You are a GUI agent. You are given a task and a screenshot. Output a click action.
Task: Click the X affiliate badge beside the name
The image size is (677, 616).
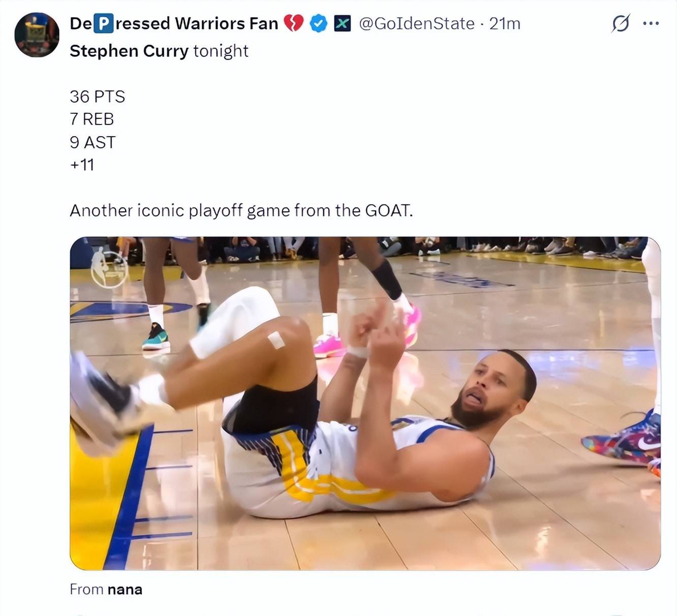pyautogui.click(x=342, y=23)
